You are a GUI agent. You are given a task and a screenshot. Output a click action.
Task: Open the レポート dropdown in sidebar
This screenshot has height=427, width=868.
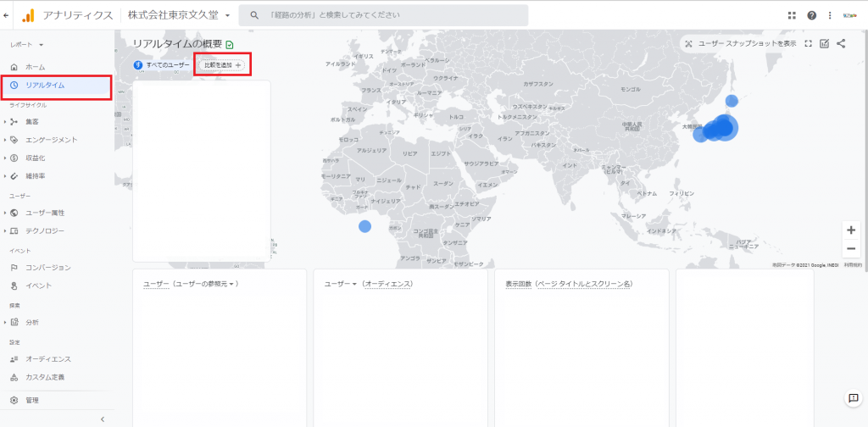(27, 44)
